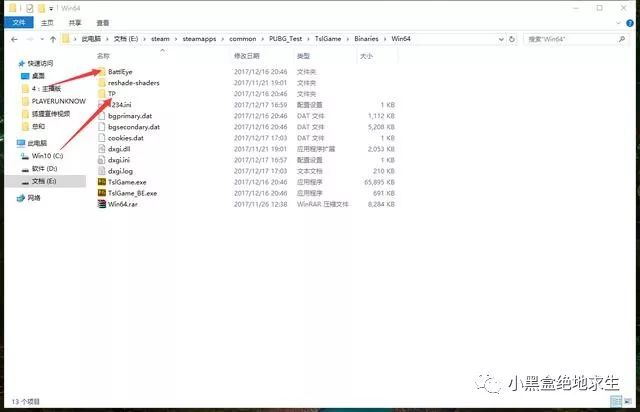Open 文档 (E:) drive in sidebar
This screenshot has height=412, width=640.
click(x=46, y=181)
